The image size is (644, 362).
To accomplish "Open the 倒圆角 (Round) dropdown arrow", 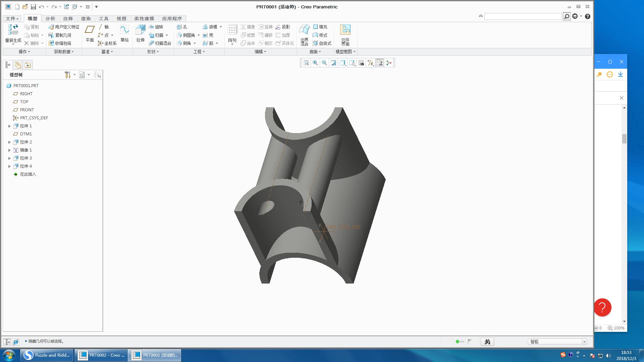I will pyautogui.click(x=199, y=35).
